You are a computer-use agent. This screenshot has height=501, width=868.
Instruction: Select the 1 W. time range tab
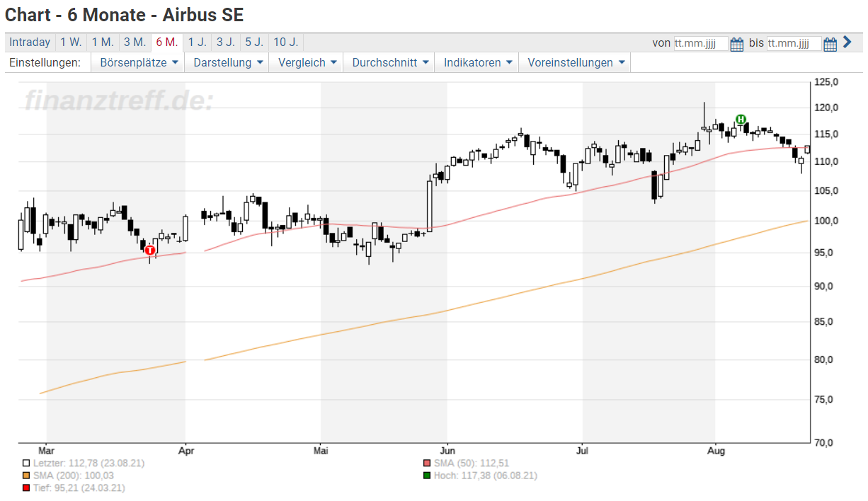71,42
